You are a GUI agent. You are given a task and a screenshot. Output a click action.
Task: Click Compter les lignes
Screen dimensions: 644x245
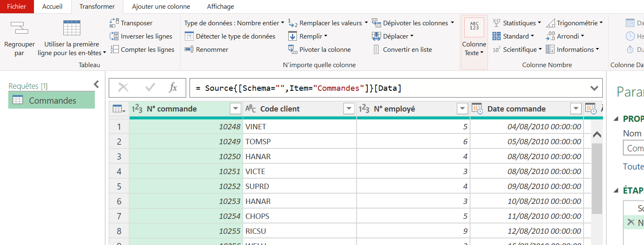142,49
